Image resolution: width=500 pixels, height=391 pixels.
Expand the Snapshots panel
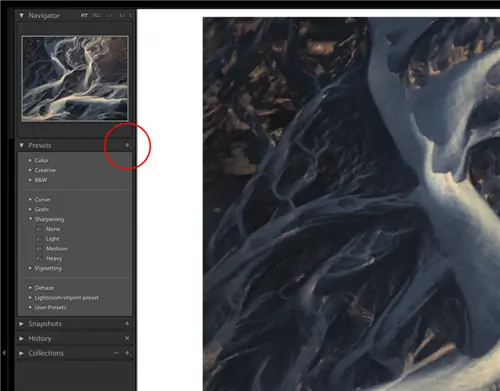click(x=22, y=324)
